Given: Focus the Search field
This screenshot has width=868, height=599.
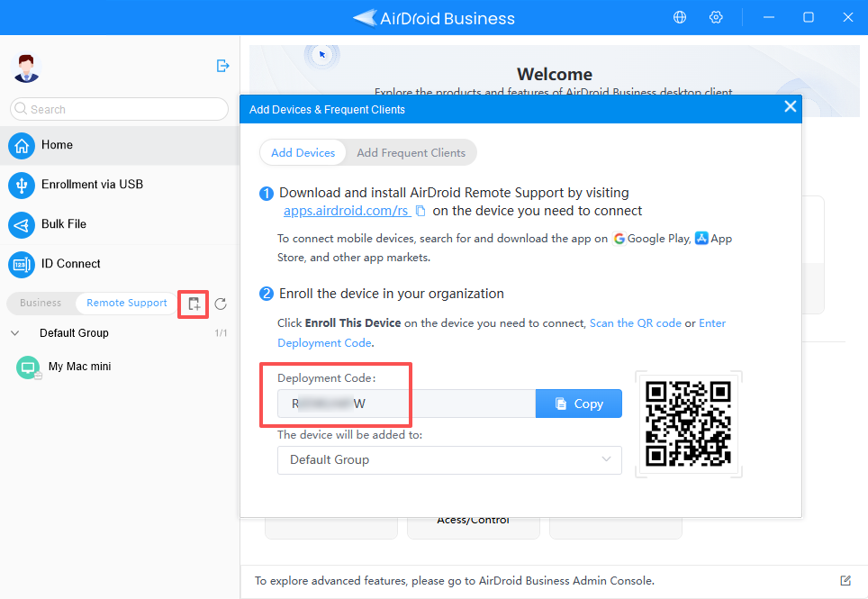Looking at the screenshot, I should (119, 109).
